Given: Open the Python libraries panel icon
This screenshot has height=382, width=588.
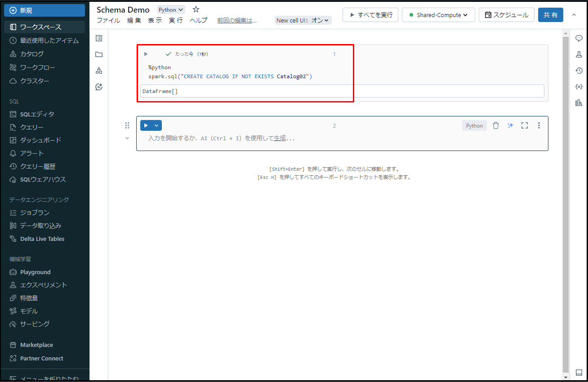Looking at the screenshot, I should point(579,103).
